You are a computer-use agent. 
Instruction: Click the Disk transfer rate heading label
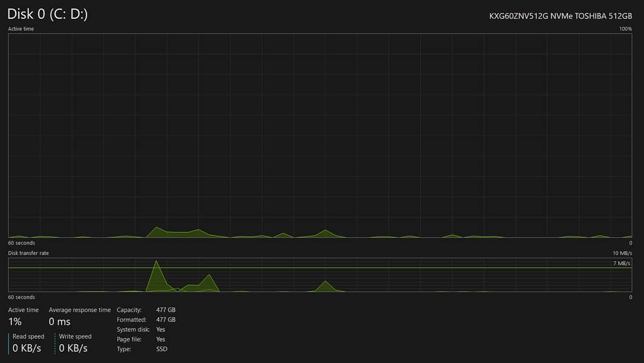[x=28, y=253]
